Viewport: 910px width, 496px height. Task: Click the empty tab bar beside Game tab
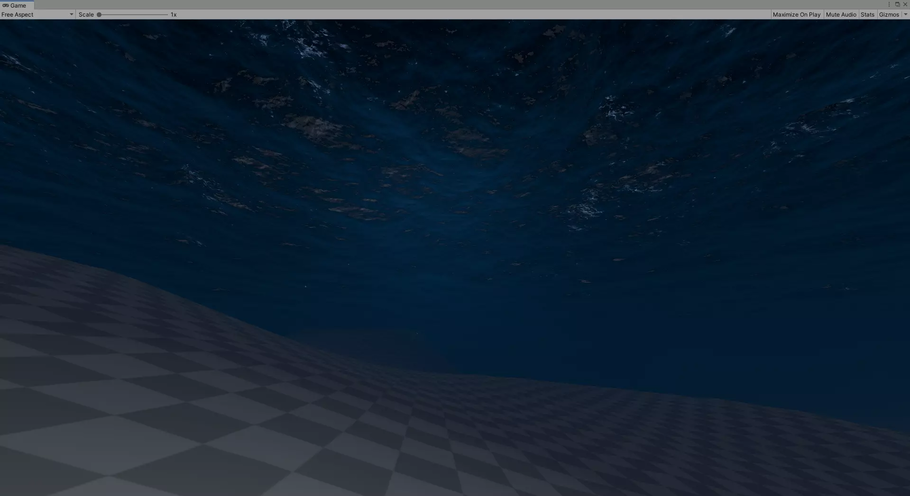click(x=400, y=5)
